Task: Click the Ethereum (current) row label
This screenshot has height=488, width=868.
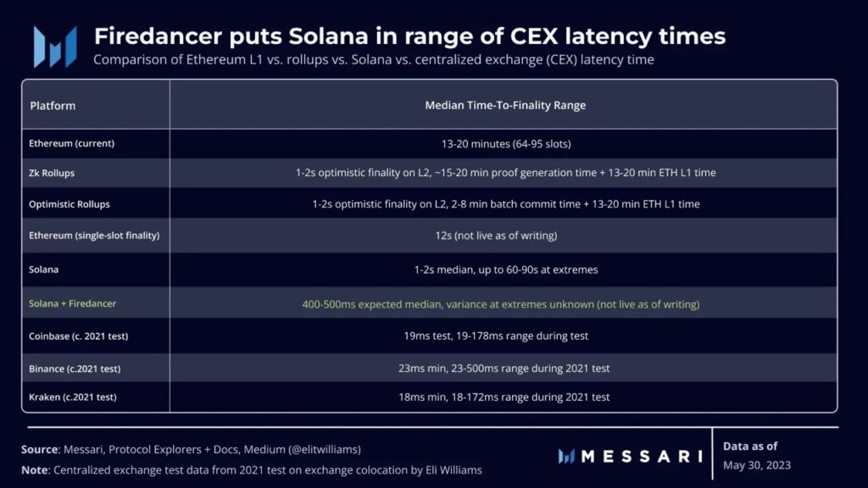Action: [71, 143]
